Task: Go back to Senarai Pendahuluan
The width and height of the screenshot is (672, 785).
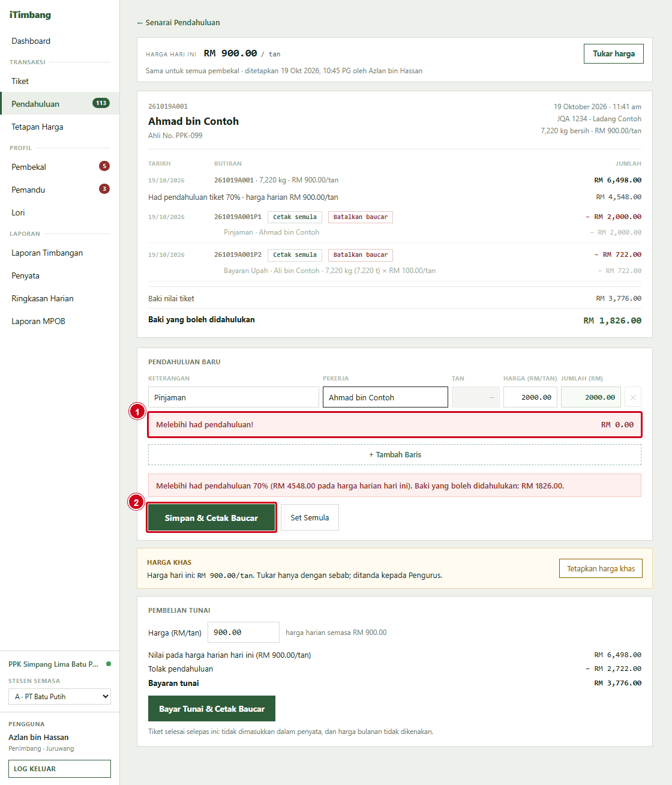Action: click(x=178, y=22)
